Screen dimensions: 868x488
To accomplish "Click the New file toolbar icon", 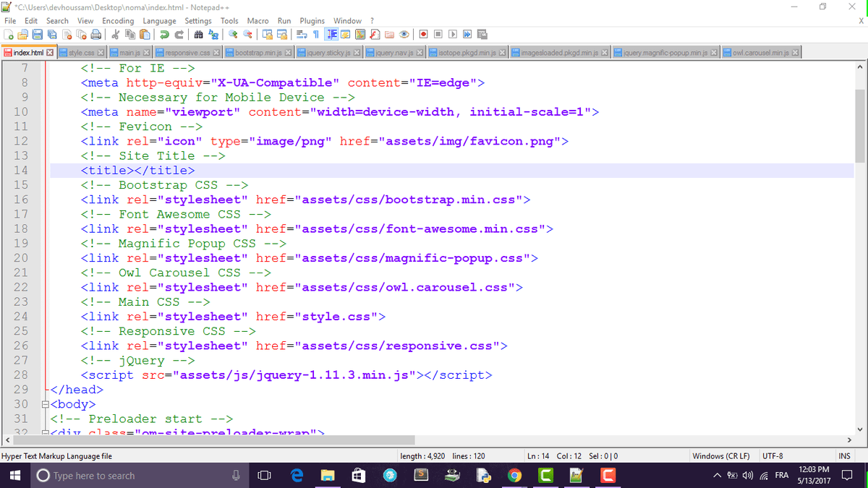I will [x=9, y=34].
